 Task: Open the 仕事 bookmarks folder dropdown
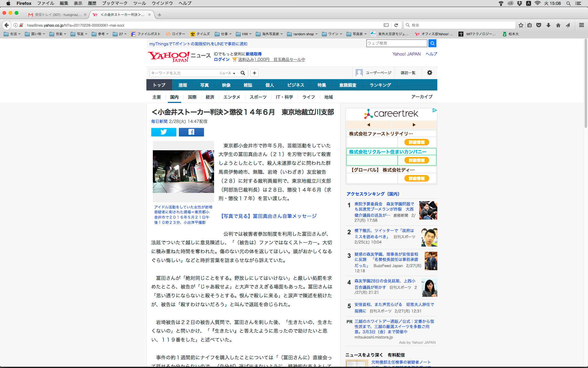coord(223,34)
